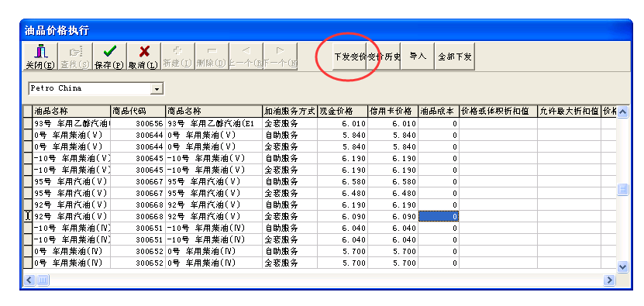The width and height of the screenshot is (644, 306).
Task: Click the 下发变价 button
Action: (349, 57)
